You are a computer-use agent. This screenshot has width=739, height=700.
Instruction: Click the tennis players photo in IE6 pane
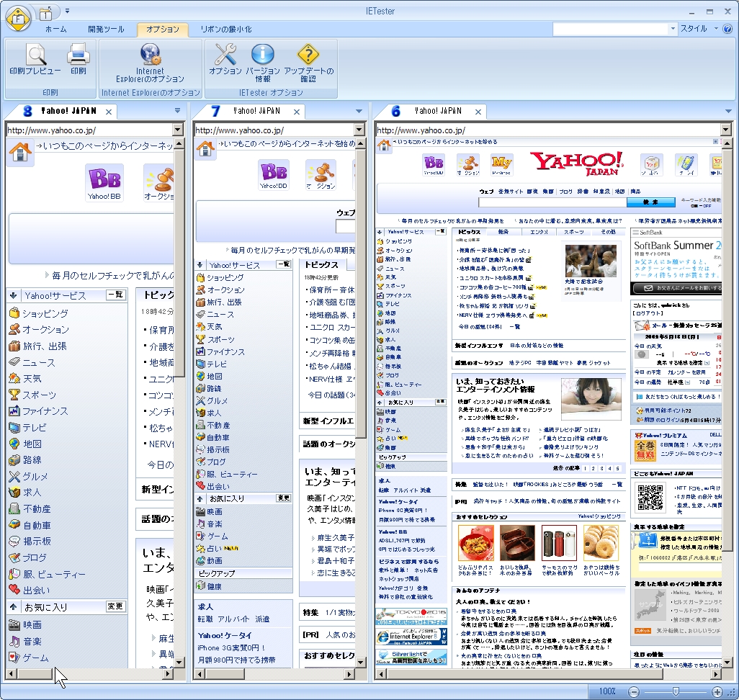click(x=591, y=261)
